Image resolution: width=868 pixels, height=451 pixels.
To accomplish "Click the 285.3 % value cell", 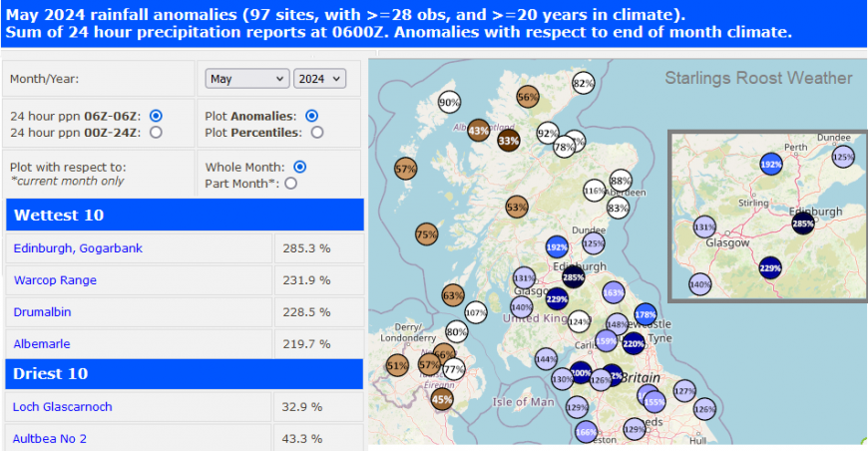I will point(319,247).
